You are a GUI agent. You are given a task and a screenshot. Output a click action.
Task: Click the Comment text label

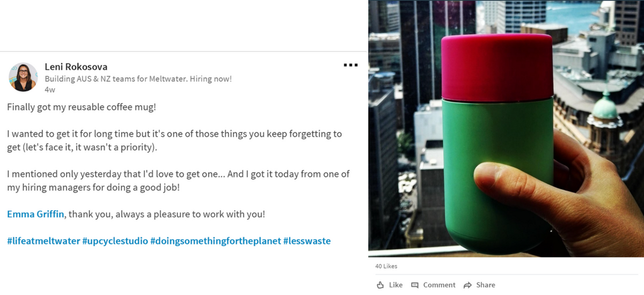439,285
